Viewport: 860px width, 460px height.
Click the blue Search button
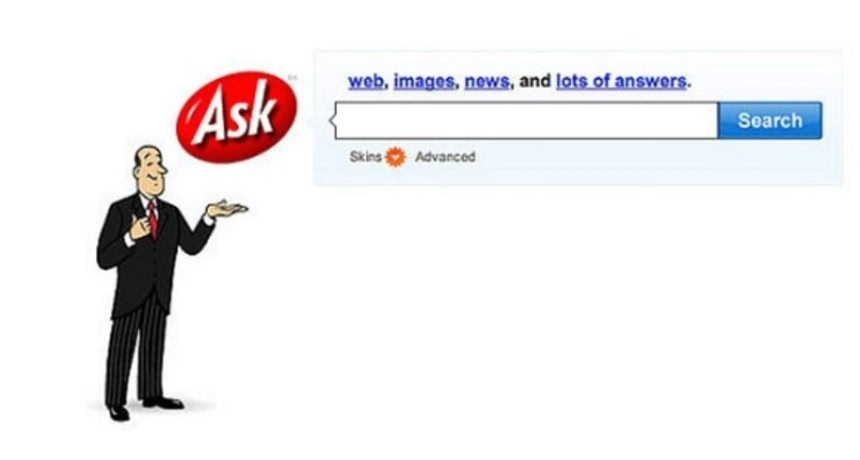(770, 120)
